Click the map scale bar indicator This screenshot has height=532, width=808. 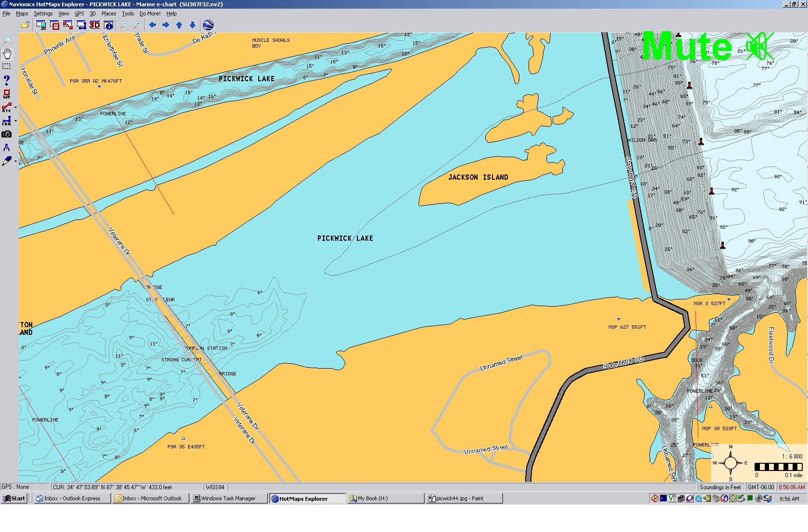pos(778,467)
